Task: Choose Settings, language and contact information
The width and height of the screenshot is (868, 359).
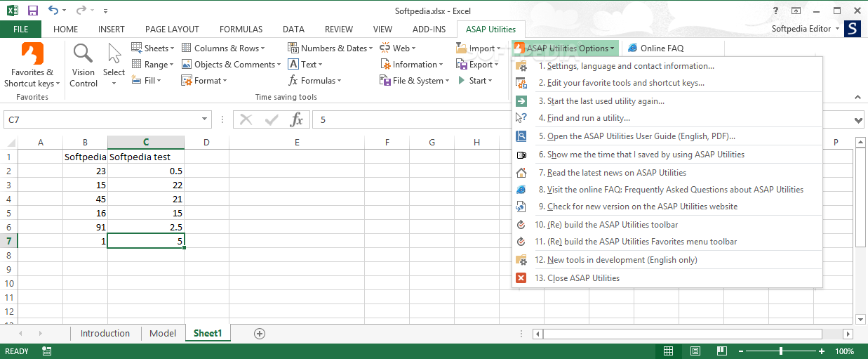Action: pos(667,66)
